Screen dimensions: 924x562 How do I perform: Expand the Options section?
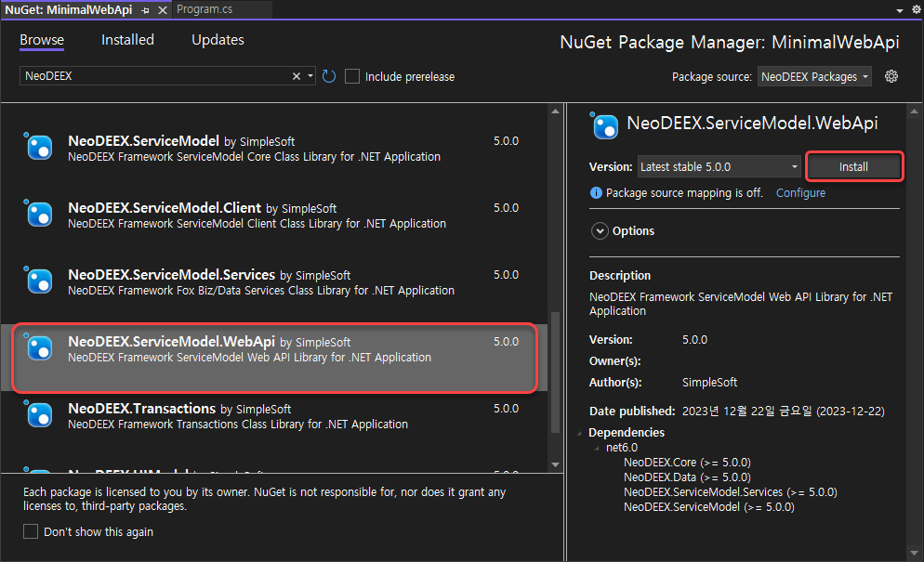600,231
